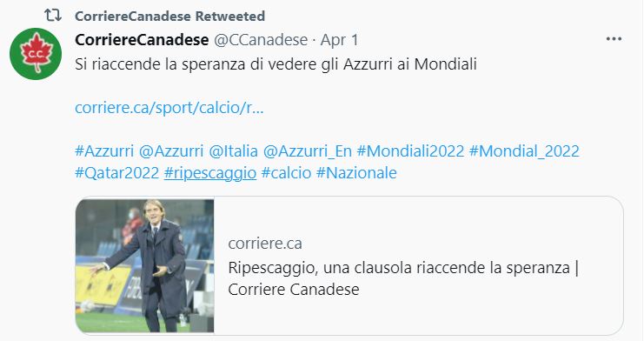644x341 pixels.
Task: Click the @Azzurri mention
Action: click(171, 151)
